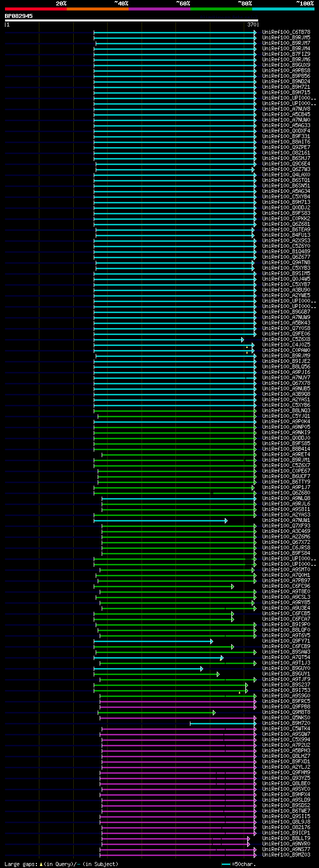The width and height of the screenshot is (319, 868).
Task: Click the cyan alignment bar of UniRef100_Q9FY71
Action: [x=154, y=641]
